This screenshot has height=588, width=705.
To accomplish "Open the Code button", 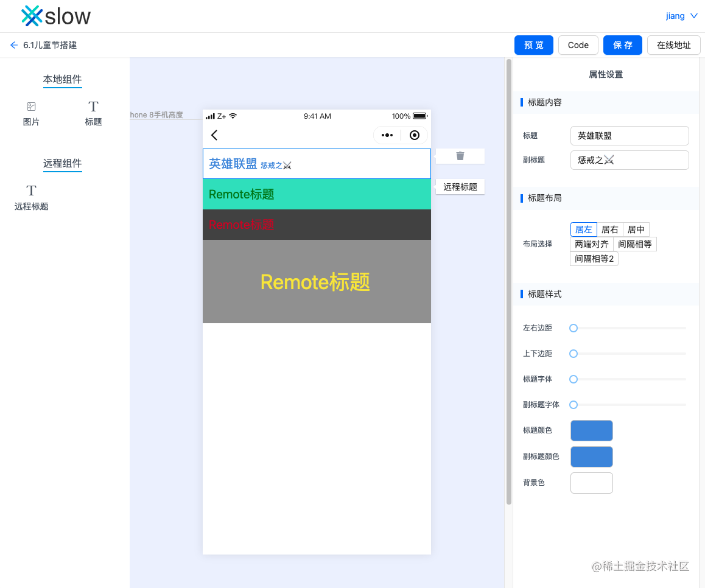I will click(x=578, y=45).
